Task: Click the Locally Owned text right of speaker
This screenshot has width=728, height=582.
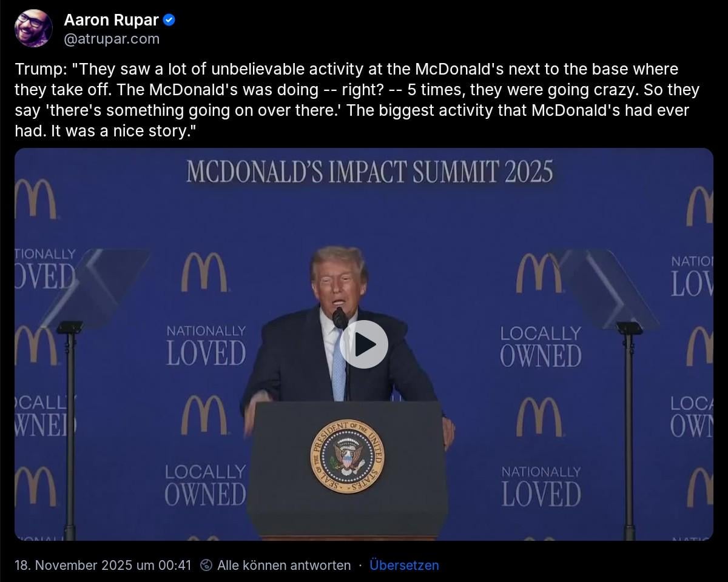Action: point(541,346)
